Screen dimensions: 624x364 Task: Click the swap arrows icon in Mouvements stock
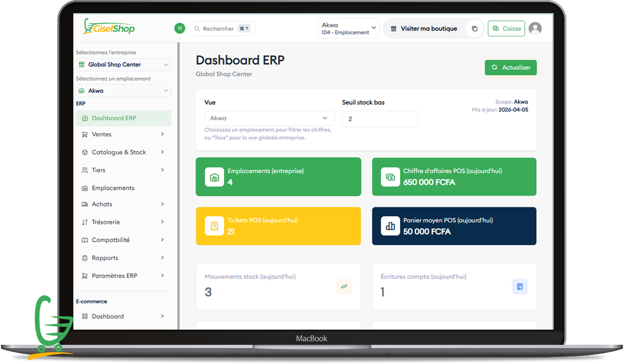(x=344, y=287)
